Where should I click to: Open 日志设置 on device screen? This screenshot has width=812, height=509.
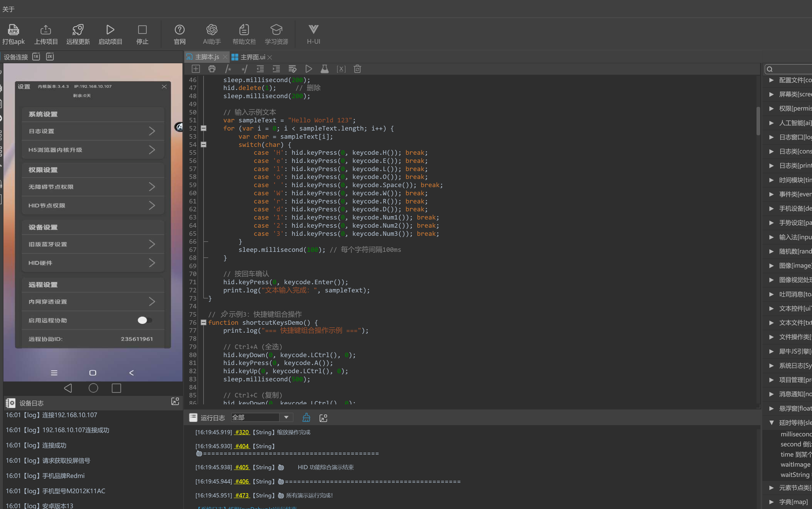[93, 131]
